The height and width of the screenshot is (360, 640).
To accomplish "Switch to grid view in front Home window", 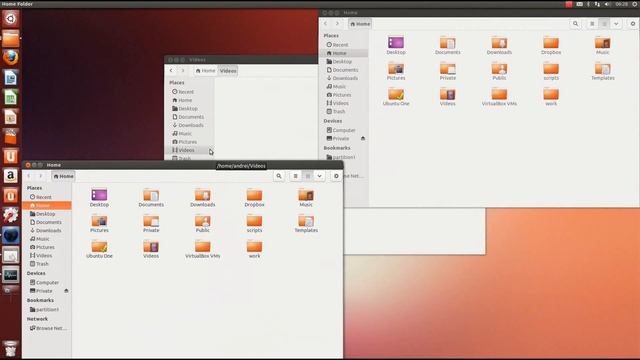I will pyautogui.click(x=308, y=176).
